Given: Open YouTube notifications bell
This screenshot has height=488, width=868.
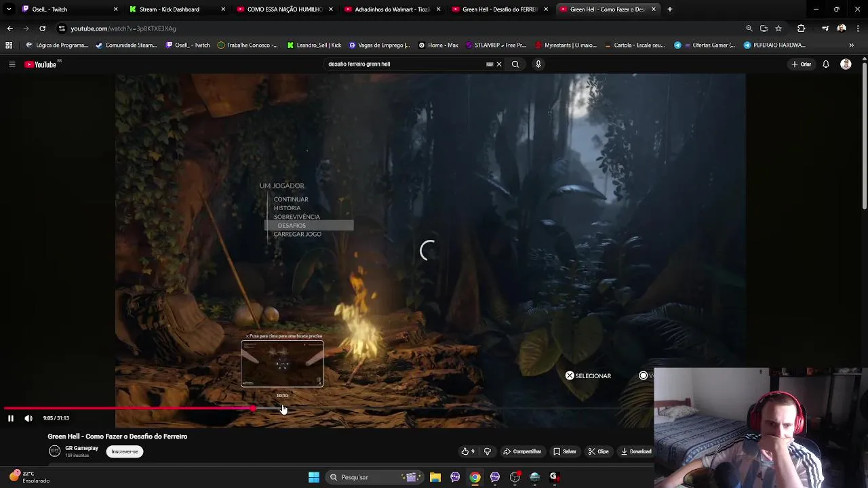Looking at the screenshot, I should pyautogui.click(x=826, y=64).
